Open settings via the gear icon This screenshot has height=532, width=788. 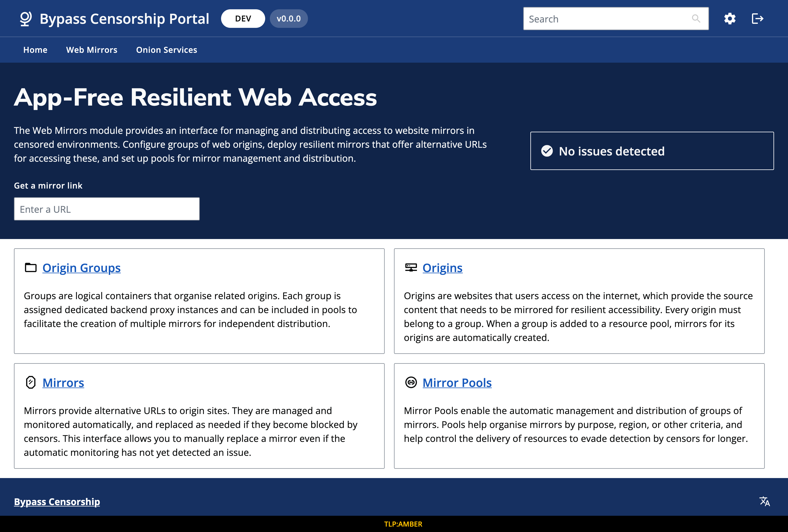(x=730, y=19)
